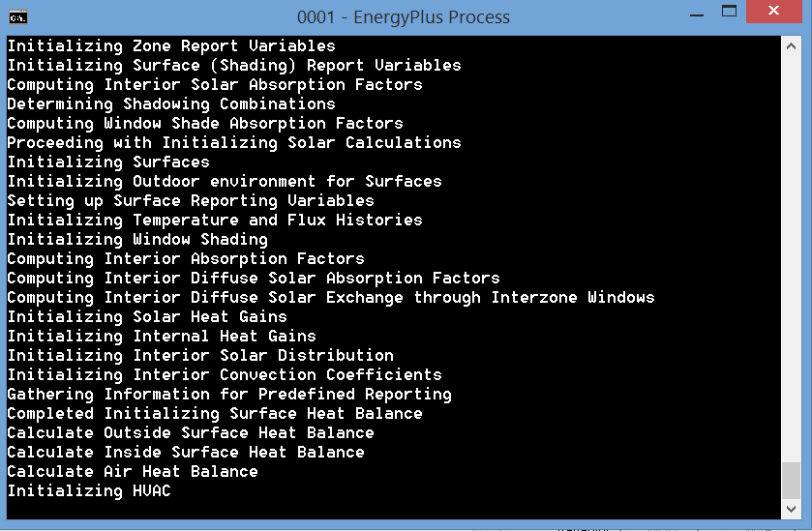Viewport: 812px width, 531px height.
Task: Click 'Initializing Solar Heat Gains' line
Action: point(146,316)
